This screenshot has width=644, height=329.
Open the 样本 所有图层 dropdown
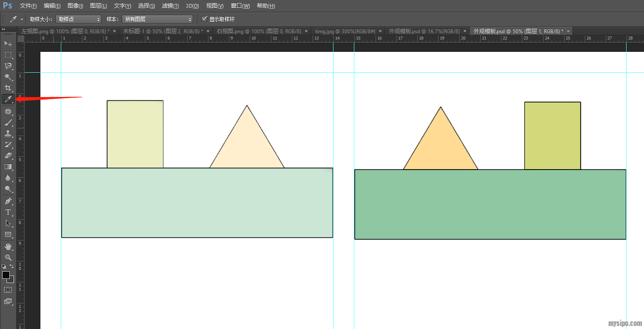(x=157, y=19)
